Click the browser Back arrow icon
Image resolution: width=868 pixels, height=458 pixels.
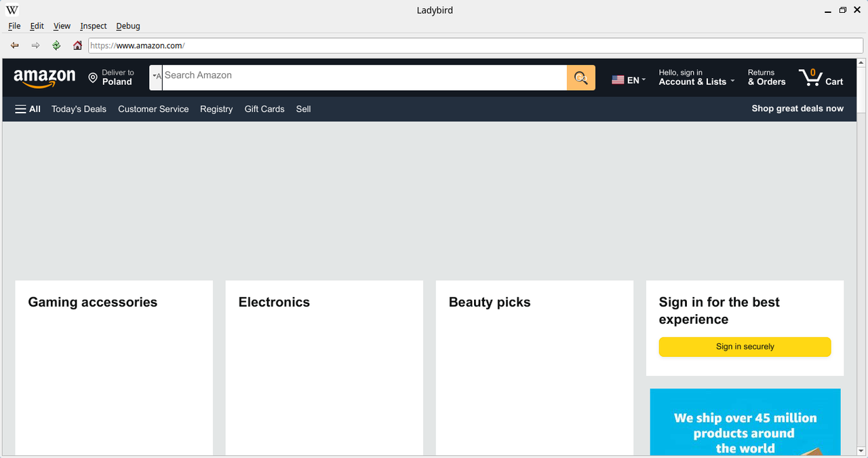click(15, 45)
